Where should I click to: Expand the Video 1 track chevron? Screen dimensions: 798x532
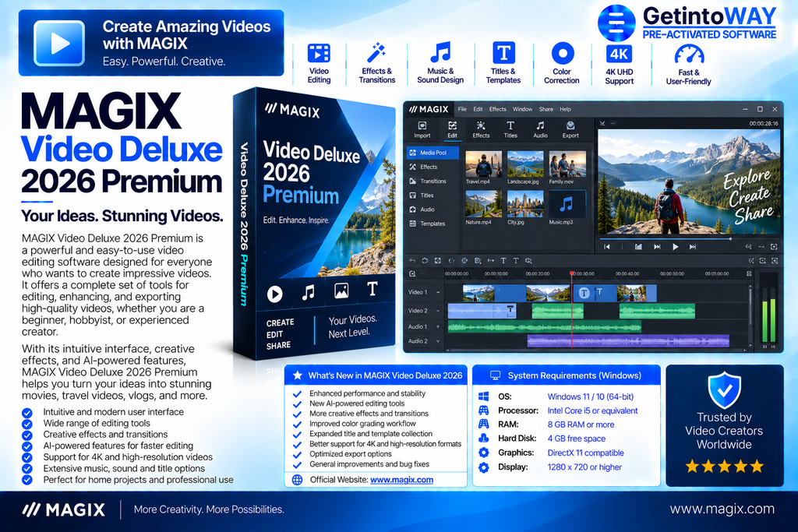438,292
